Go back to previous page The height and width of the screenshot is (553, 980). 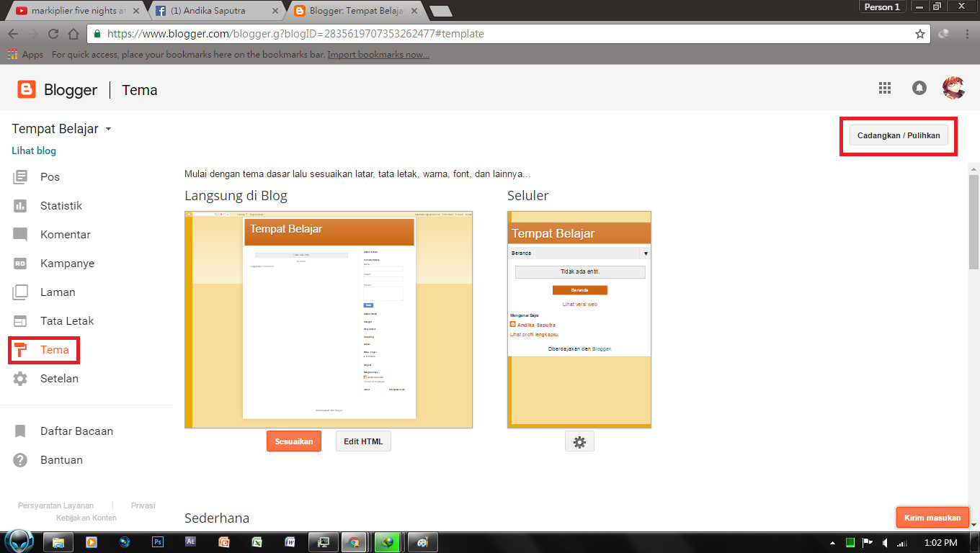click(13, 34)
